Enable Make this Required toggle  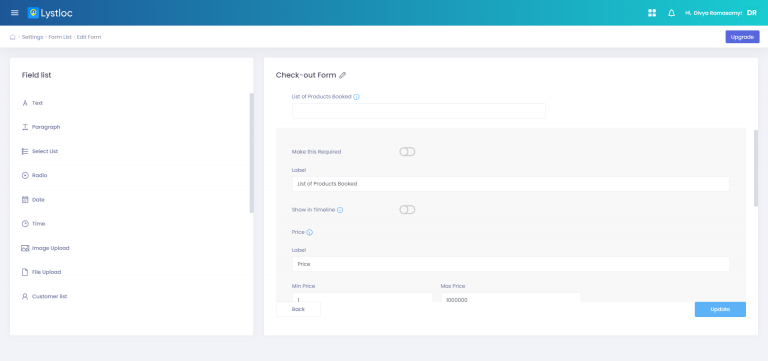[x=407, y=152]
